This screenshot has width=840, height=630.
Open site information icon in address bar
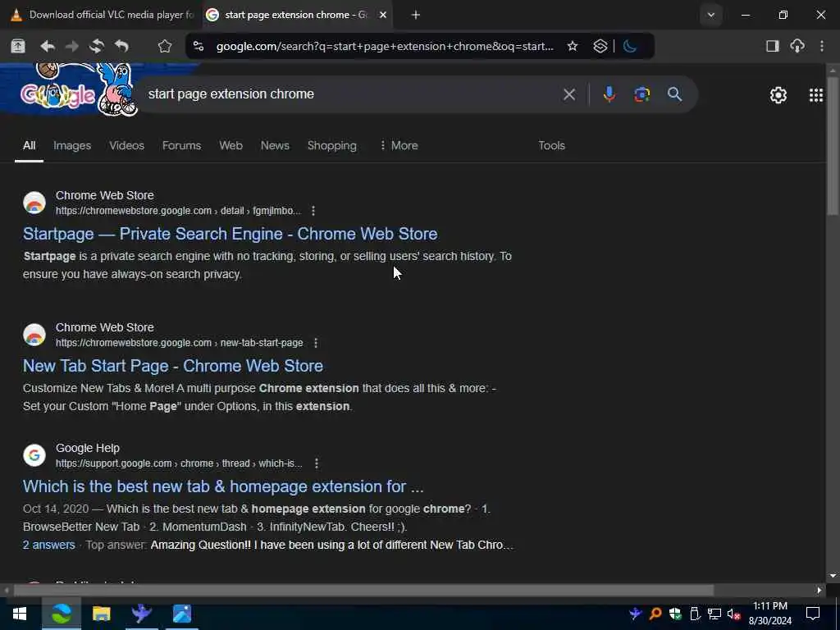pos(199,47)
